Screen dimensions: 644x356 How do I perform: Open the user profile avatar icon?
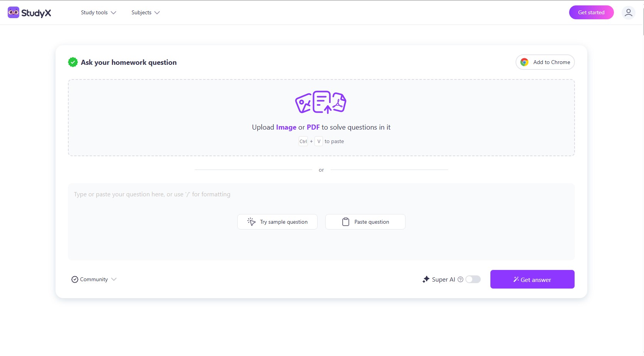tap(628, 13)
